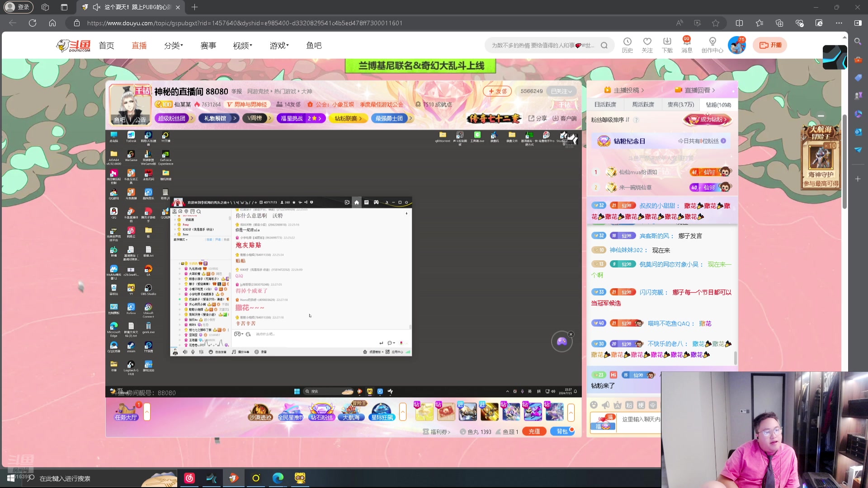
Task: Toggle the 已关注 follow button
Action: click(x=561, y=91)
